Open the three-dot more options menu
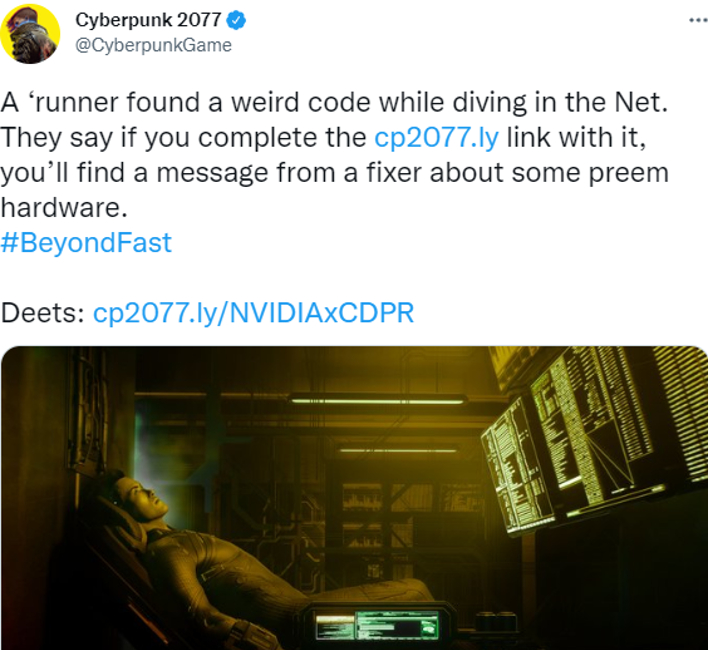Screen dimensions: 708x650 (698, 20)
